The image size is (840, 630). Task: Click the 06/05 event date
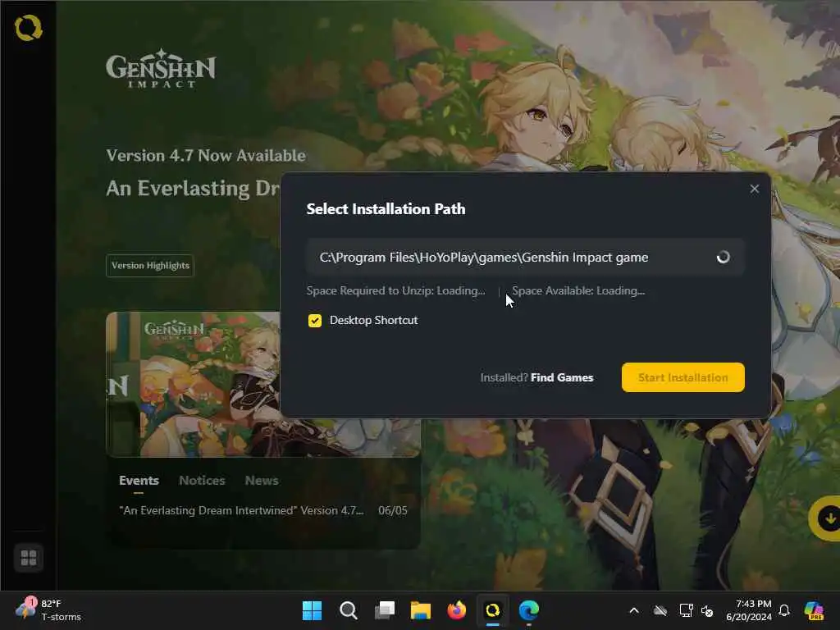tap(393, 510)
